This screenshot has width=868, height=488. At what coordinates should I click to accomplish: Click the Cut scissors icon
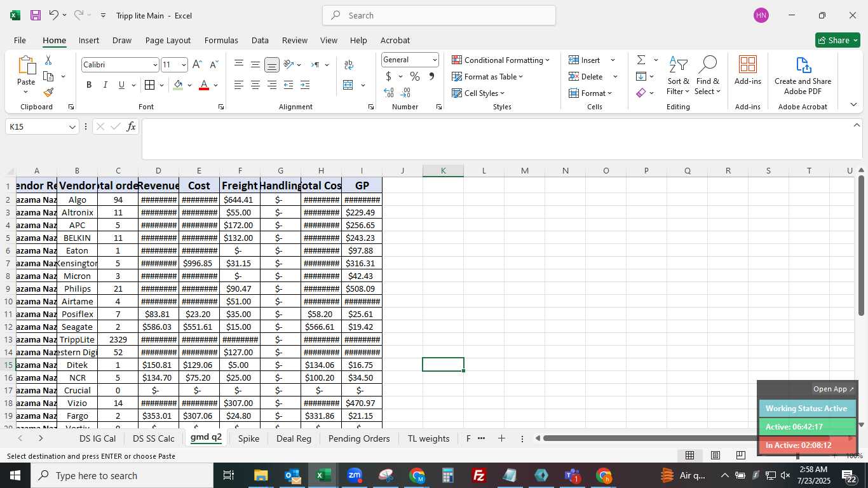(x=48, y=60)
